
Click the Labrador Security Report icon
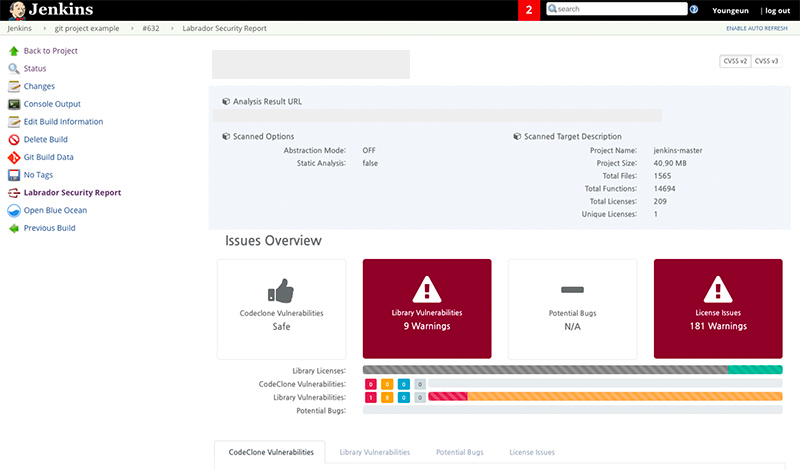tap(14, 193)
